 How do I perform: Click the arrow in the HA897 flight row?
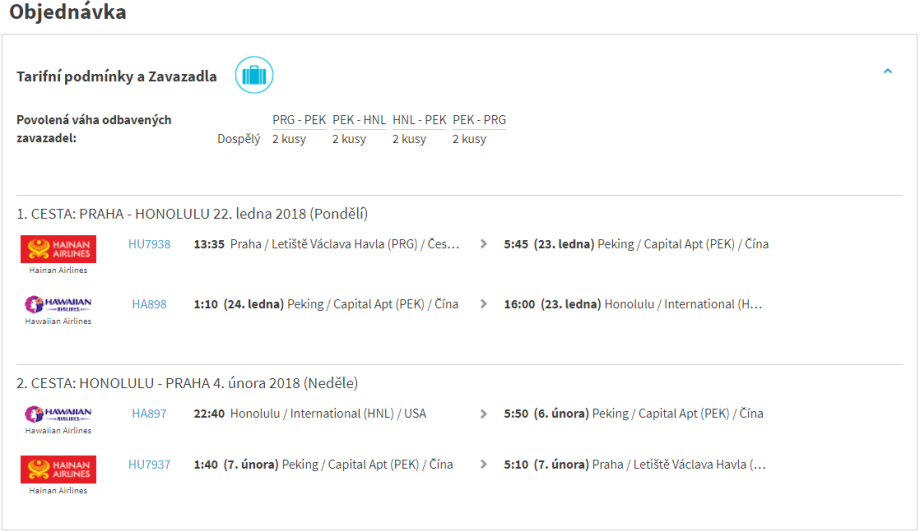484,413
